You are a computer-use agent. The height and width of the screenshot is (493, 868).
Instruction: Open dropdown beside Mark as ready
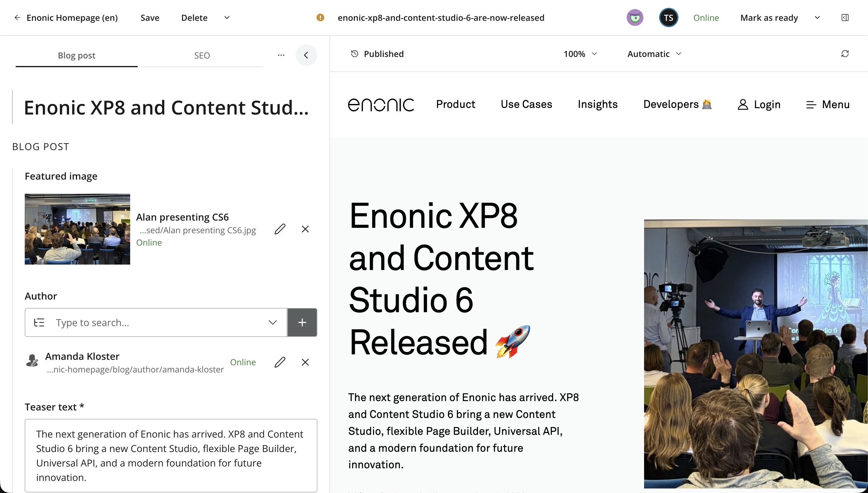(817, 17)
